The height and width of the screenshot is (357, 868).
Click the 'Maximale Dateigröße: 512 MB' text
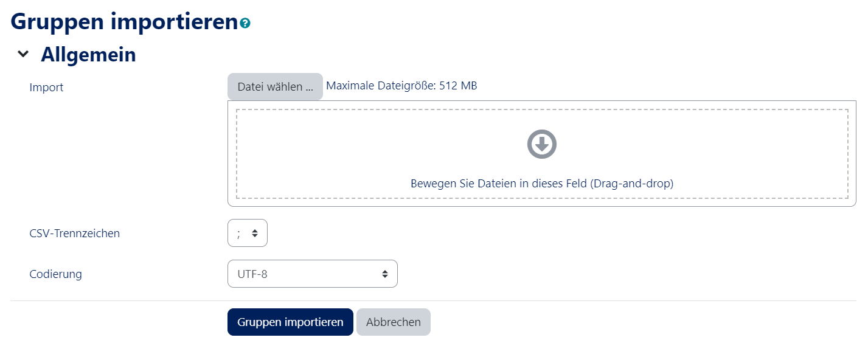point(401,86)
